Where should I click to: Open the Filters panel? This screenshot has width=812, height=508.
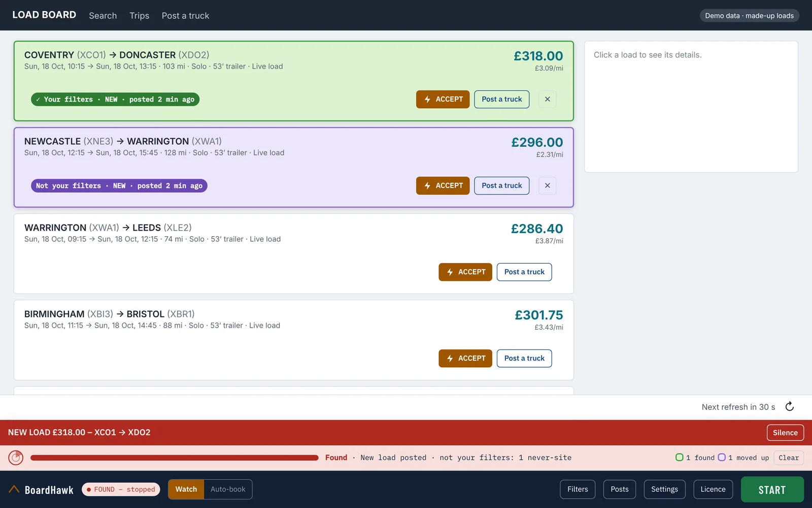[578, 489]
